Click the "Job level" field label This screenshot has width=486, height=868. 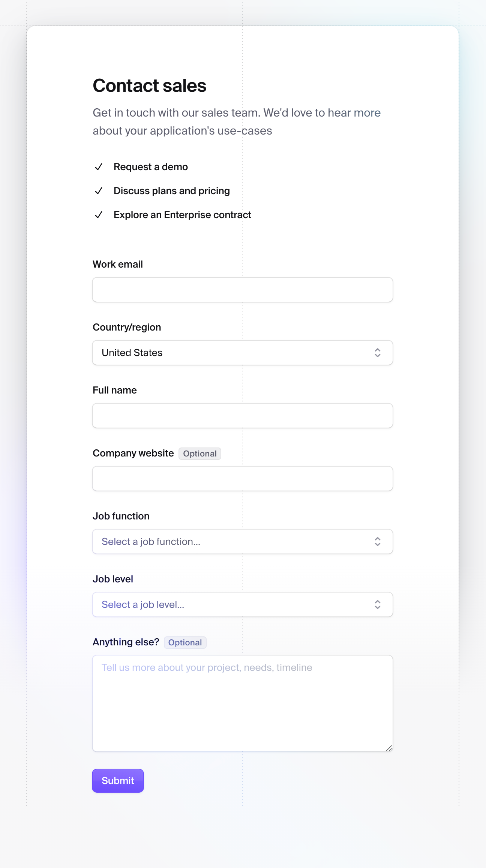pyautogui.click(x=113, y=579)
